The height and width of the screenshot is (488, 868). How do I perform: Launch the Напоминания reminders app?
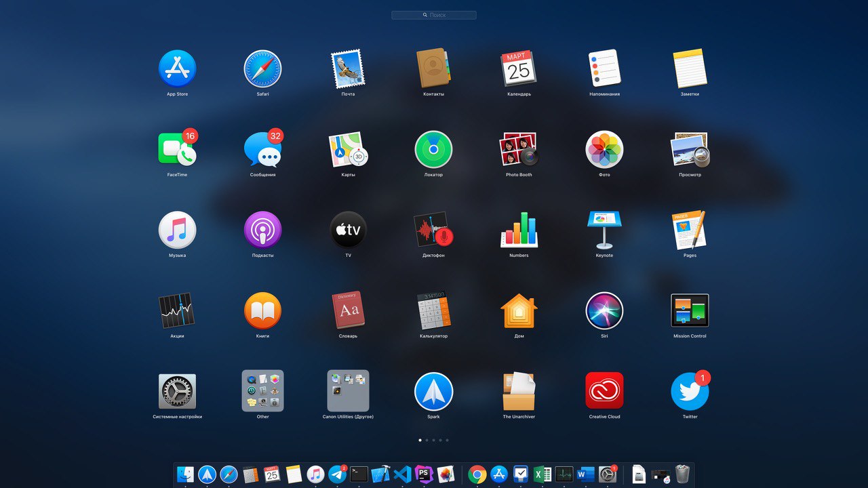604,68
